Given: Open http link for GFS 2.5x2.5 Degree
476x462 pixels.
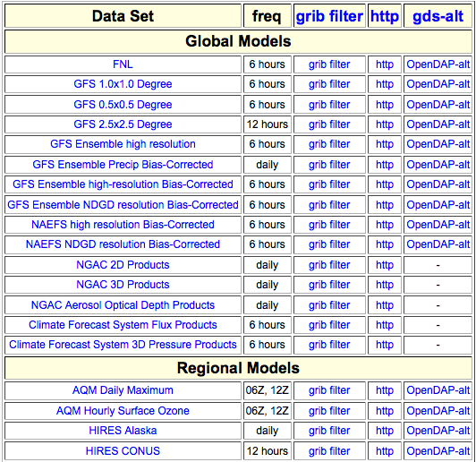Looking at the screenshot, I should 385,124.
